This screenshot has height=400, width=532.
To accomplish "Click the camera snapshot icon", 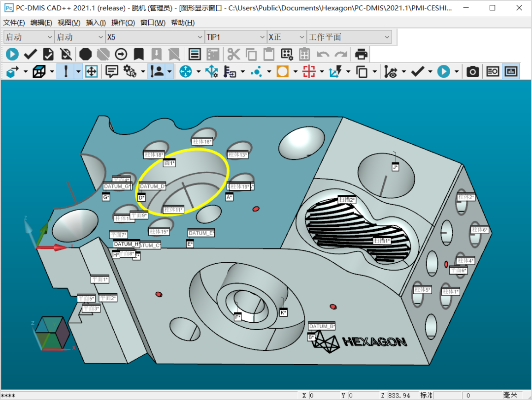I will (x=472, y=71).
